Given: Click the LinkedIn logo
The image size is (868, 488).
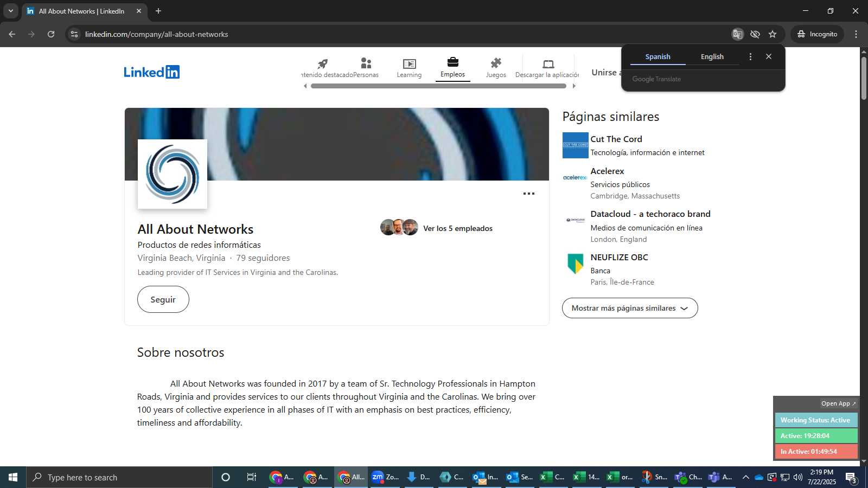Looking at the screenshot, I should point(151,72).
